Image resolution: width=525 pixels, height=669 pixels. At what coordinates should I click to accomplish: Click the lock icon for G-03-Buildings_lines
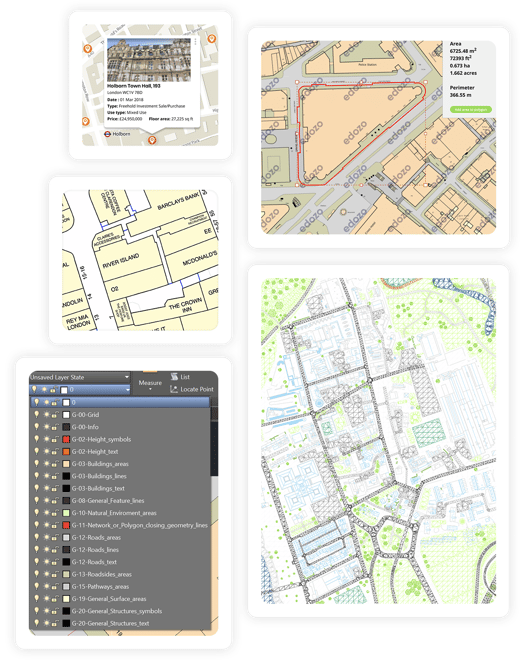tap(55, 476)
